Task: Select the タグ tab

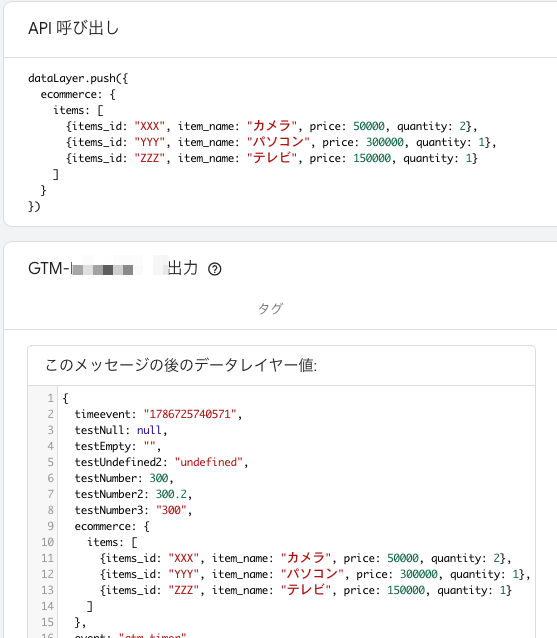Action: pos(271,309)
